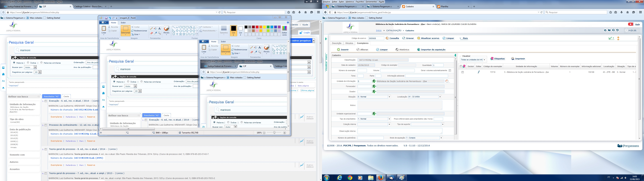
Task: Pick the red color swatch in Paint
Action: coord(257,27)
